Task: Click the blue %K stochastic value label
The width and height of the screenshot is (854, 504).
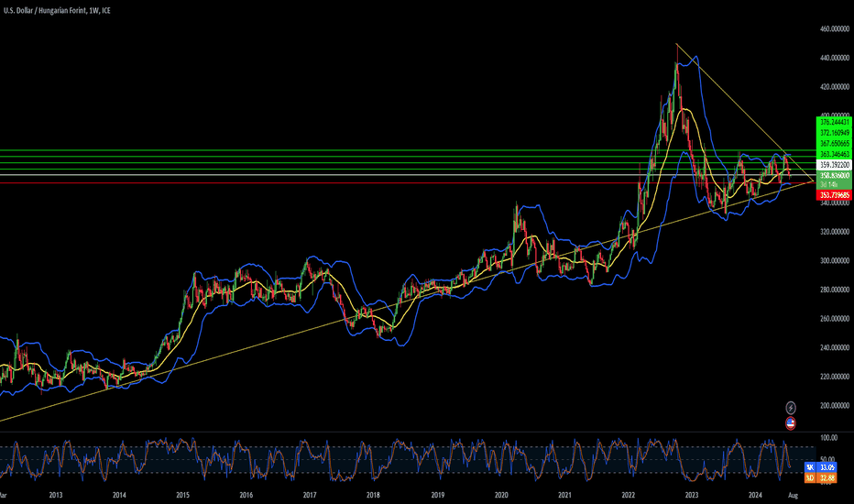Action: click(x=821, y=467)
